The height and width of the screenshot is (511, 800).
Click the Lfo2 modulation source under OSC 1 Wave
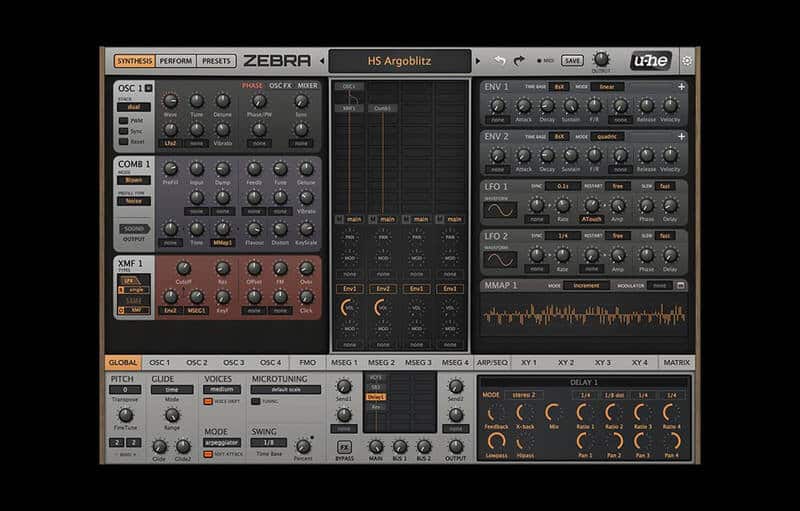(170, 143)
